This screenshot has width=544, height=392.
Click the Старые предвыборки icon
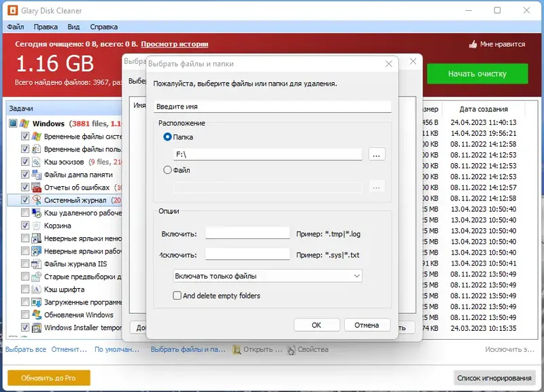click(x=37, y=277)
